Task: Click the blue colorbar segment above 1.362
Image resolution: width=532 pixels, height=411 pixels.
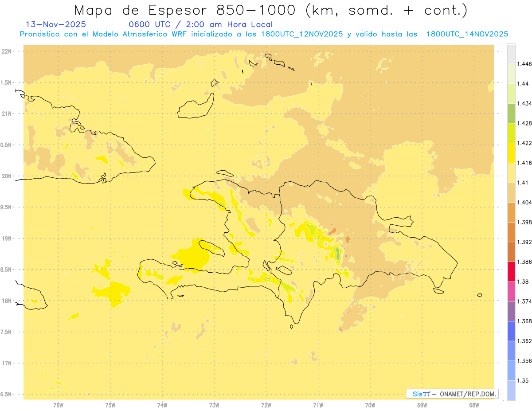Action: [x=511, y=331]
